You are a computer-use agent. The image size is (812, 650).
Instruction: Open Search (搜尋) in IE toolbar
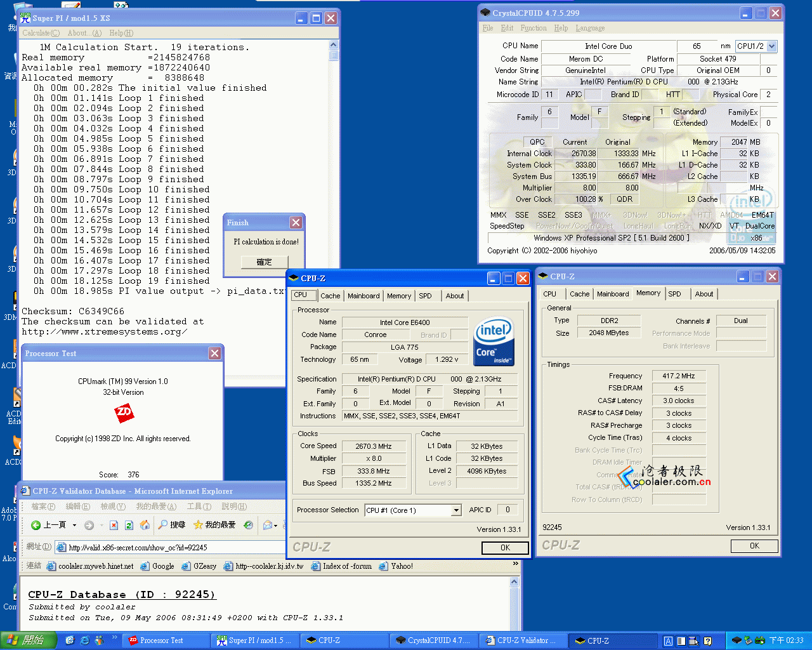pyautogui.click(x=172, y=525)
